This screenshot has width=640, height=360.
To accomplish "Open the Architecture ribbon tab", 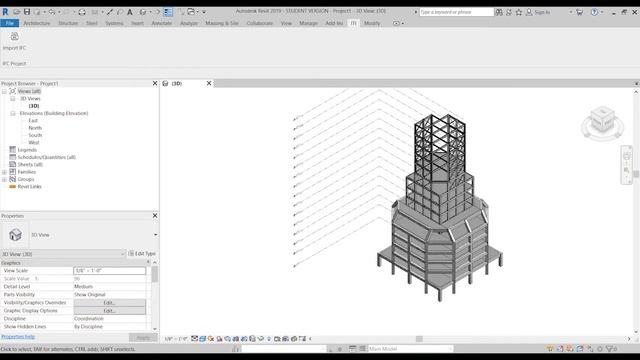I will click(x=37, y=23).
